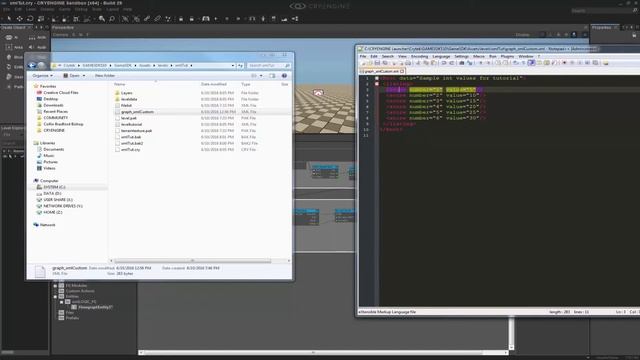The image size is (640, 360).
Task: Select DATA (D:) drive in Explorer sidebar
Action: 52,193
